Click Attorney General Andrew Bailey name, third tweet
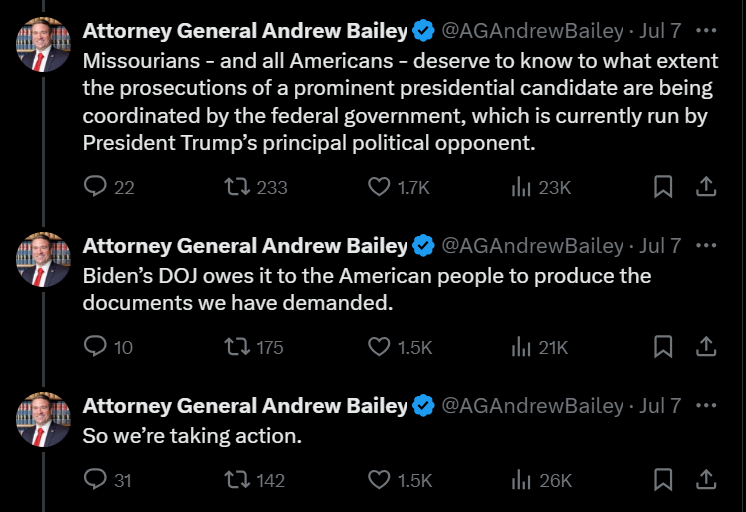This screenshot has width=746, height=512. click(x=245, y=405)
